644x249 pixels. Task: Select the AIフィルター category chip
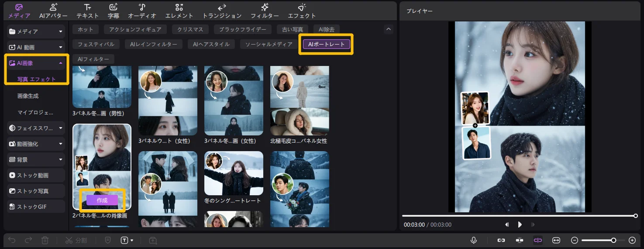[93, 59]
